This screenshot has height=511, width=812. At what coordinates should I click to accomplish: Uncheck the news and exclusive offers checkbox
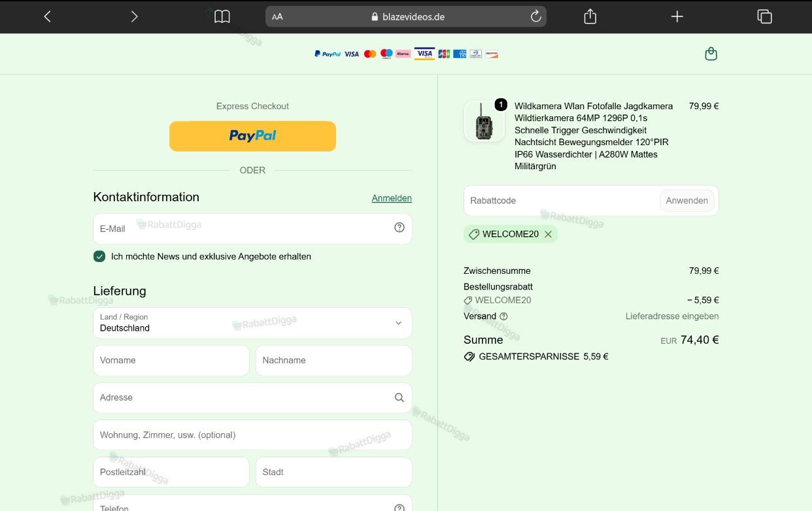point(99,256)
